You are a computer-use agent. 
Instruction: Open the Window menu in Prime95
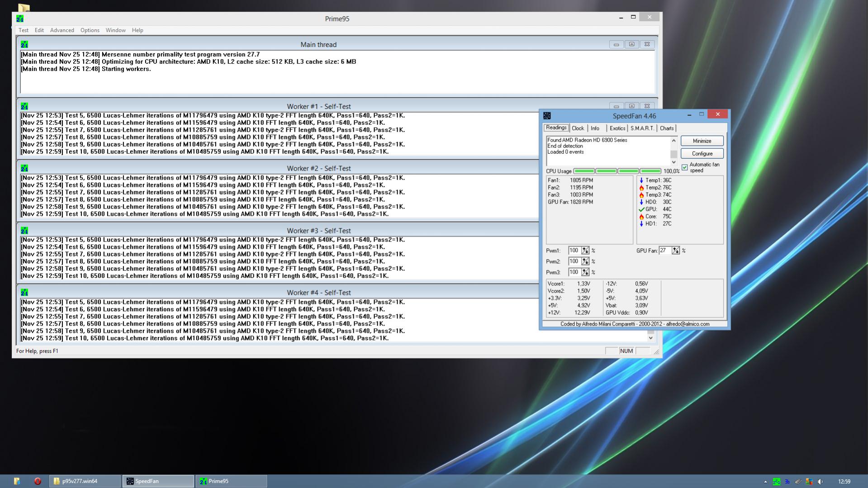pos(116,30)
